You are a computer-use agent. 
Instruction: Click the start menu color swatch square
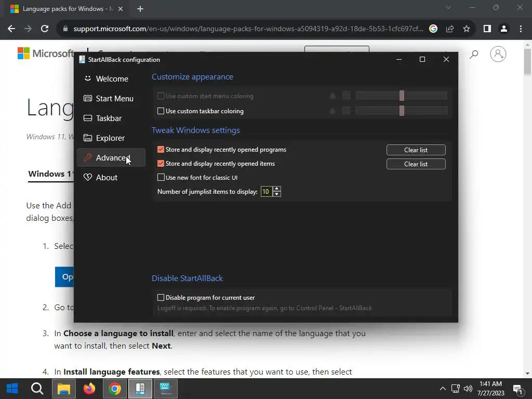click(346, 96)
